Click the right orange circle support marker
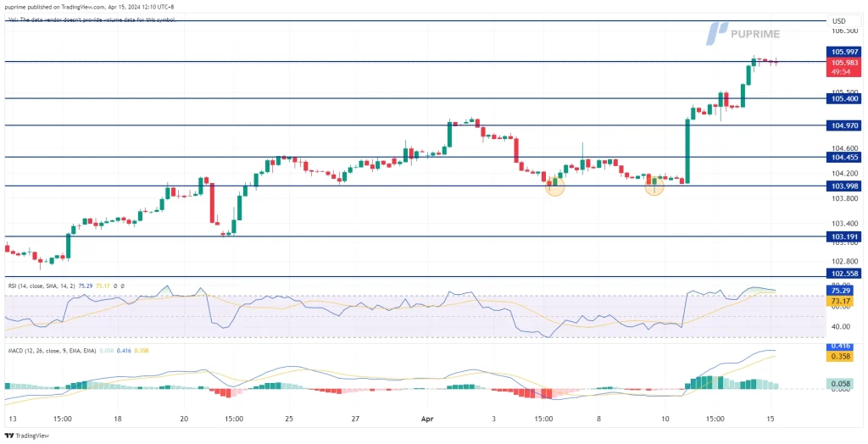Screen dimensions: 868x444 click(654, 186)
